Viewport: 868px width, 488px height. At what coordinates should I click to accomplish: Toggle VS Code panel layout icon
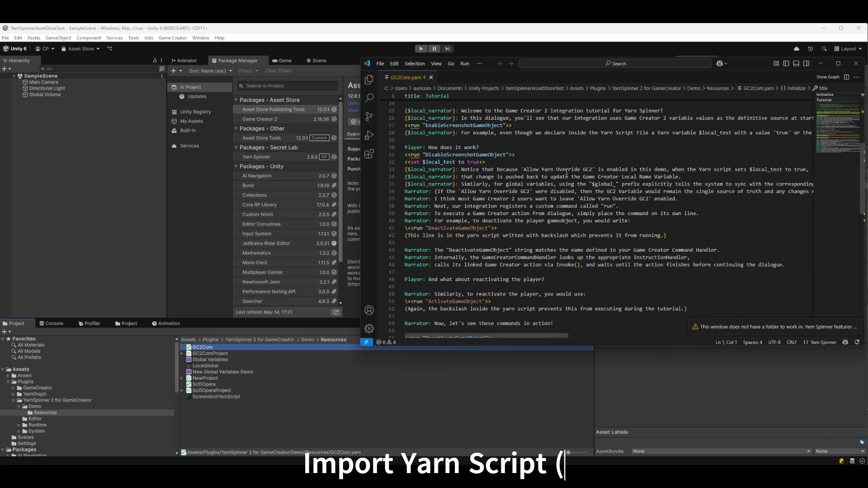coord(796,64)
